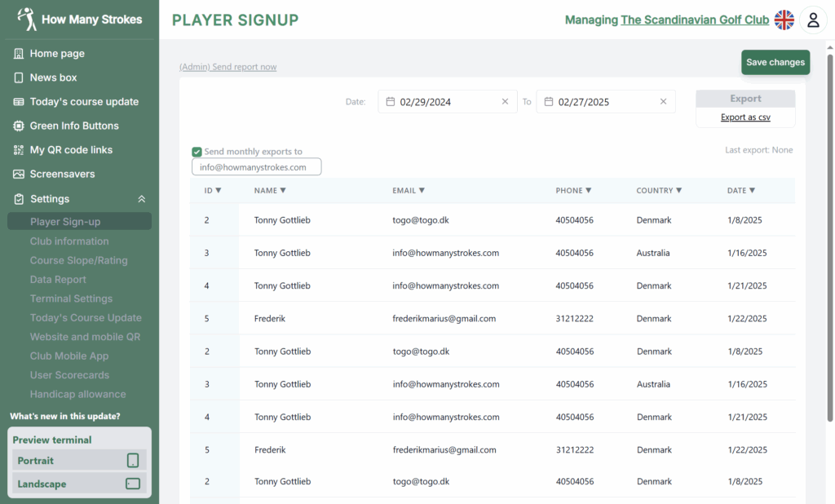835x504 pixels.
Task: Open Handicap allowance settings
Action: pyautogui.click(x=77, y=394)
